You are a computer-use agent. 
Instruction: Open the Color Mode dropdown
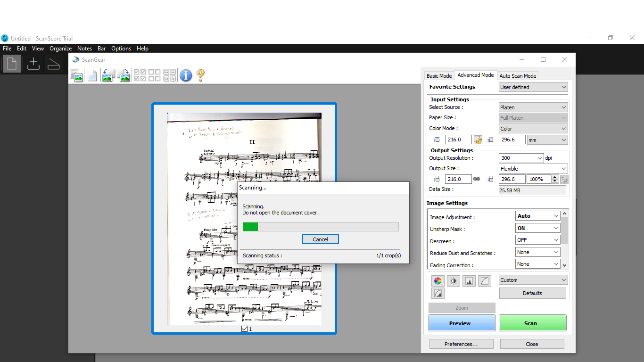point(533,129)
